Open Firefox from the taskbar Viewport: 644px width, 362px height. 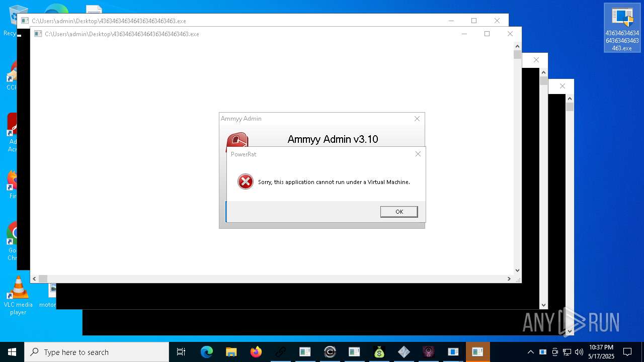[256, 352]
